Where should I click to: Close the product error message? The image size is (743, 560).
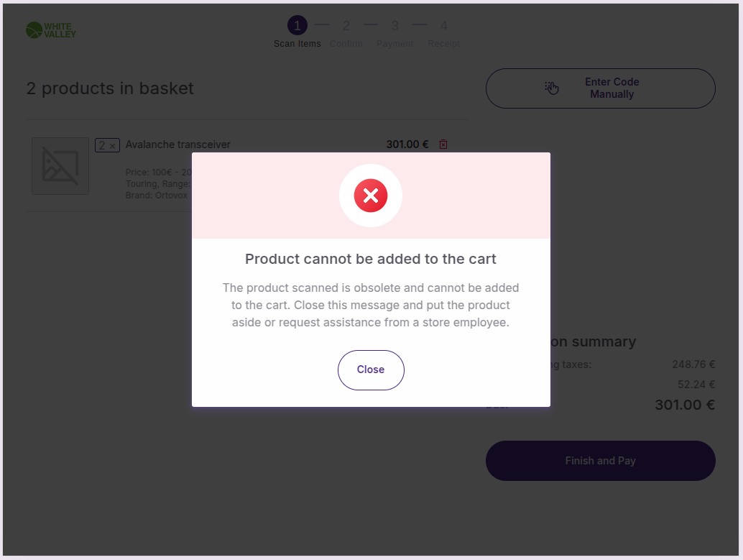pos(371,369)
